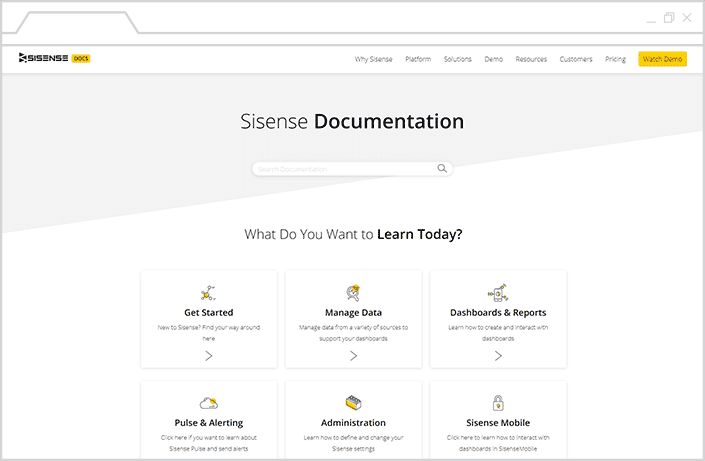Open the Dashboards & Reports title link
705x461 pixels.
coord(498,312)
